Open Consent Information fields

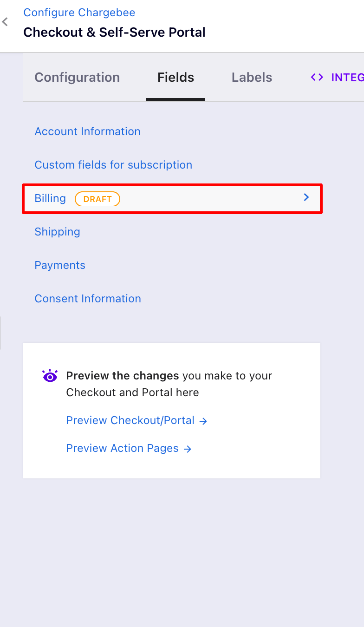coord(88,299)
